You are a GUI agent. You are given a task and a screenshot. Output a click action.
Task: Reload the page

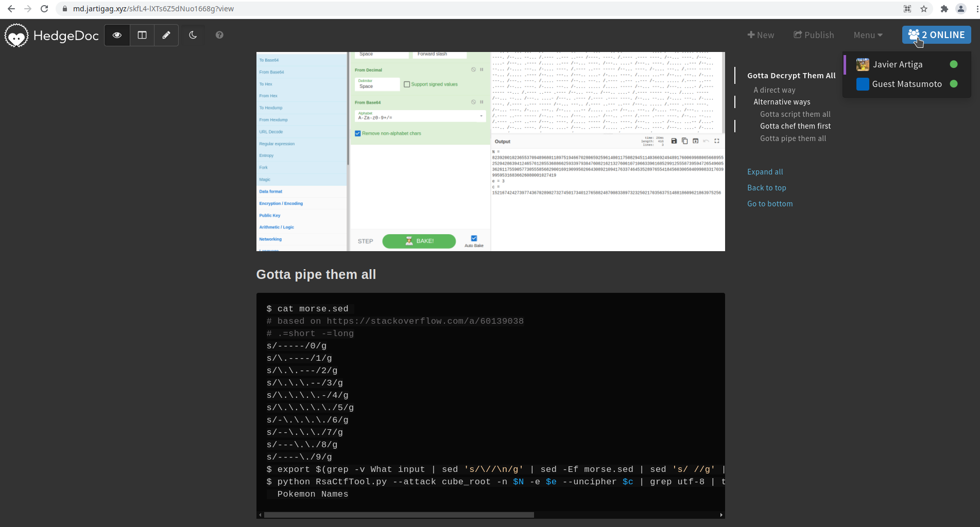pos(44,9)
